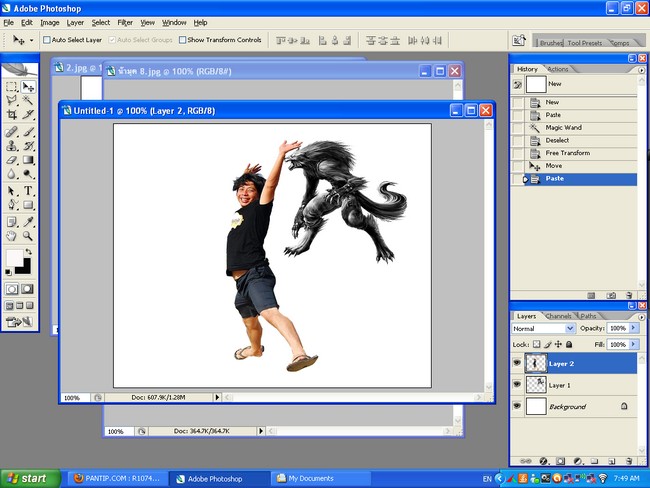Open the status bar arrow of นำมุด 8.jpg window
Viewport: 650px width, 488px height.
click(260, 431)
